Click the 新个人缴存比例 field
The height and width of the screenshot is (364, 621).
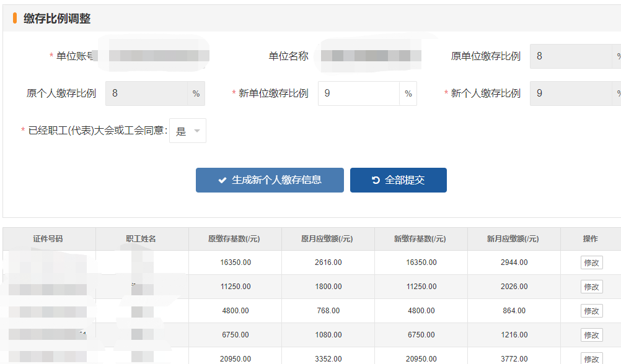[x=571, y=93]
